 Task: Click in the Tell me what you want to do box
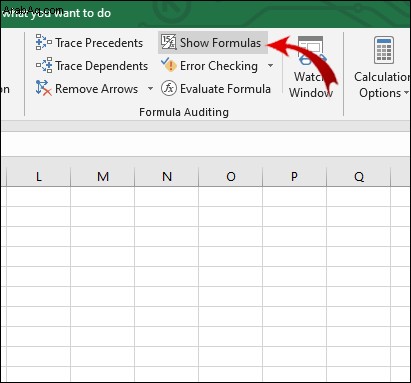[56, 13]
